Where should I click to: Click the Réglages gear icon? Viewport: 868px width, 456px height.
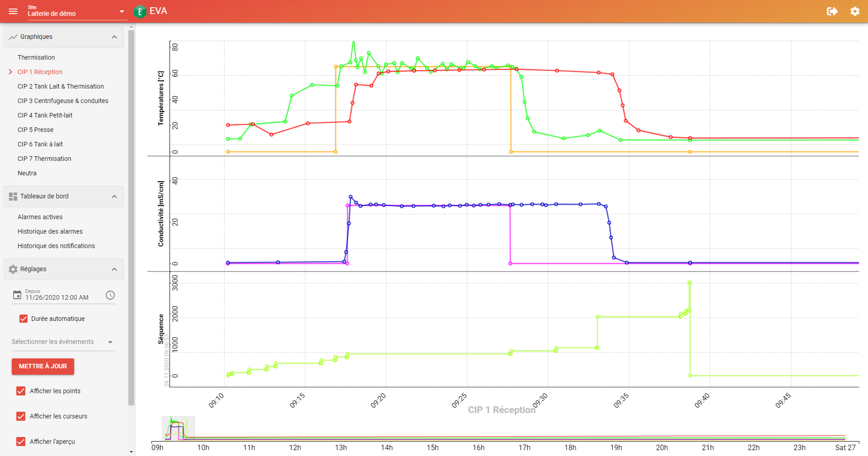[x=13, y=269]
